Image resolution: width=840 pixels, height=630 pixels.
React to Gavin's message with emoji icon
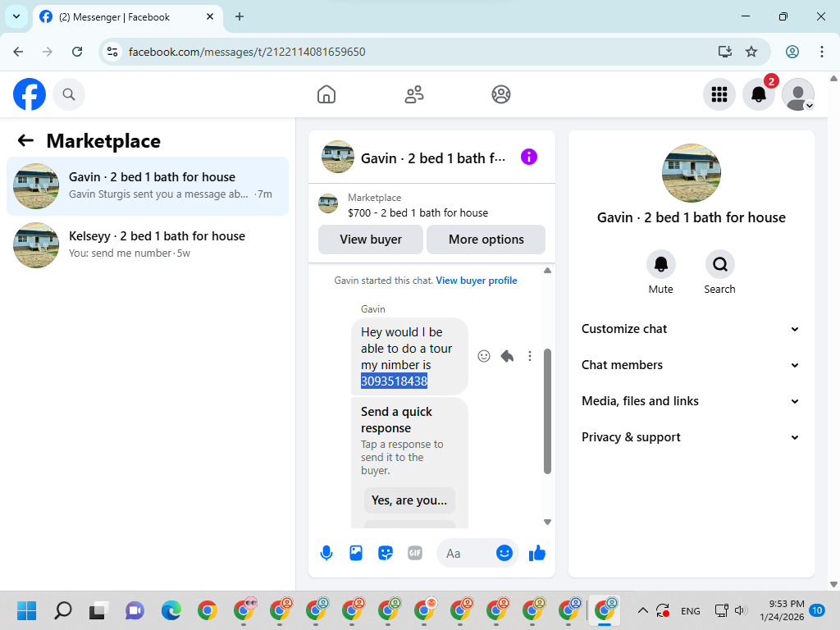tap(484, 356)
